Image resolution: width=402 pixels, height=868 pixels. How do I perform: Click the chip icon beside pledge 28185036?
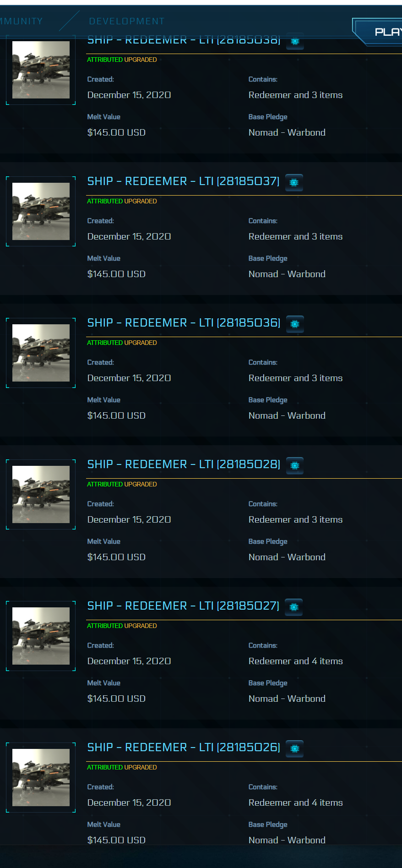[x=295, y=324]
